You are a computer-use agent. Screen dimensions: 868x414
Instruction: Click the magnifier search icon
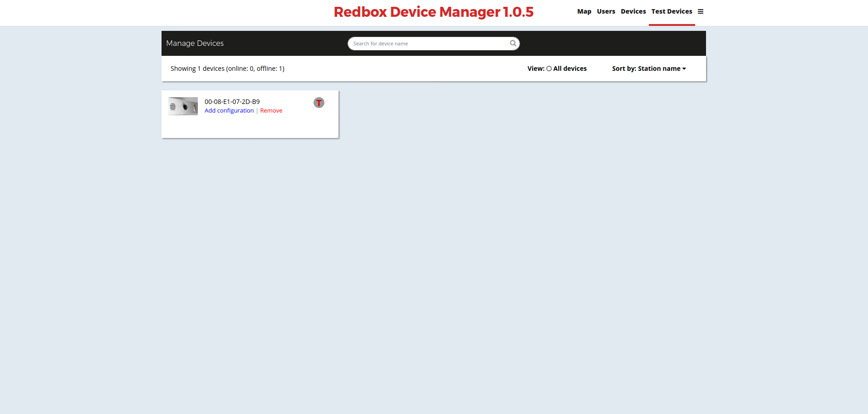(x=513, y=44)
